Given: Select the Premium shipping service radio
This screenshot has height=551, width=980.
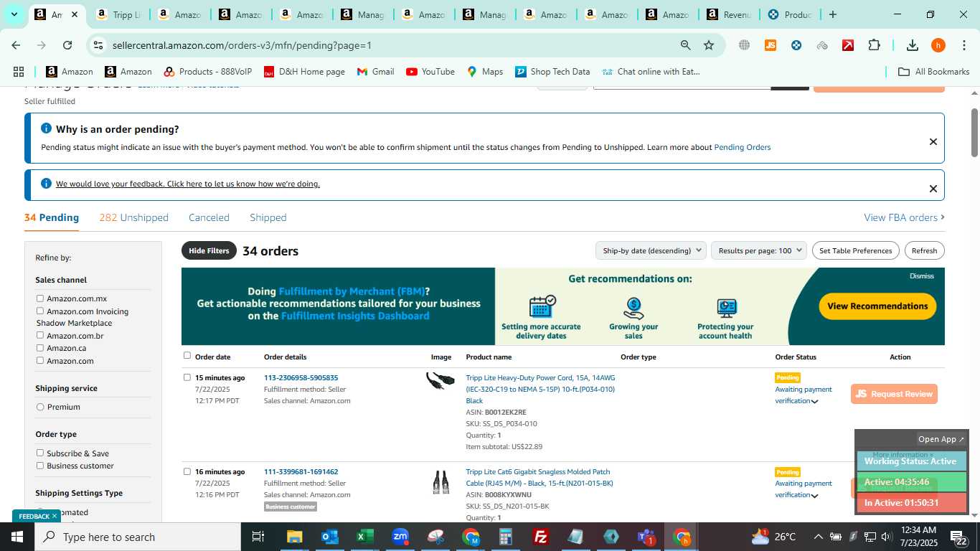Looking at the screenshot, I should pyautogui.click(x=40, y=407).
